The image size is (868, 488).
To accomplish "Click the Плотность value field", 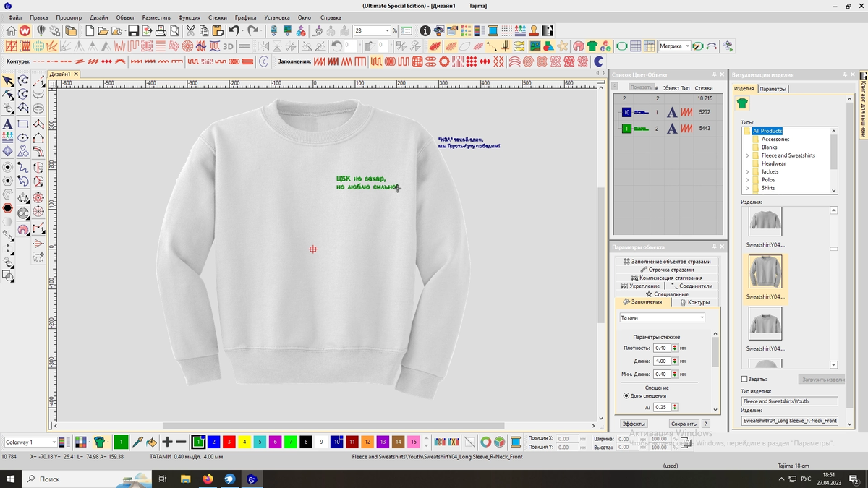I will 662,348.
